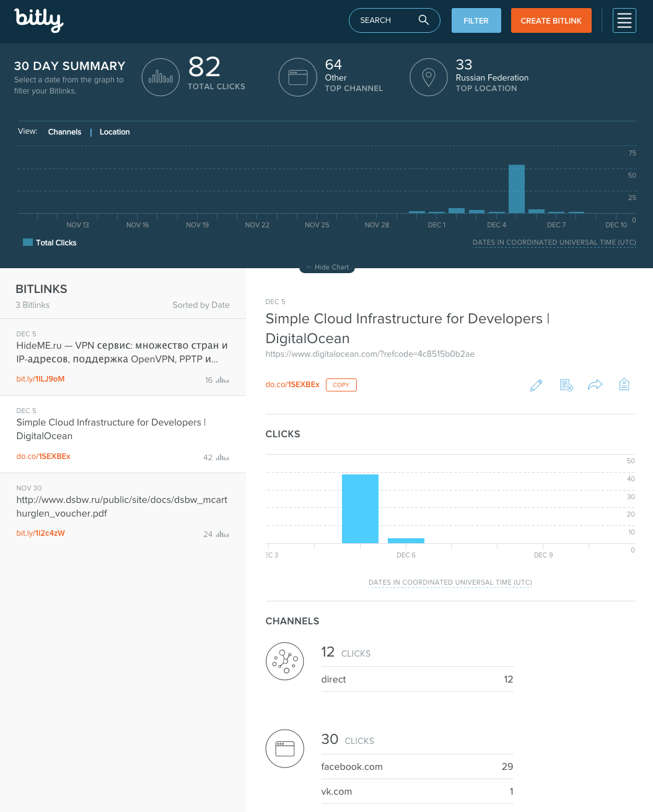Click the share arrow icon
Image resolution: width=653 pixels, height=812 pixels.
point(595,385)
